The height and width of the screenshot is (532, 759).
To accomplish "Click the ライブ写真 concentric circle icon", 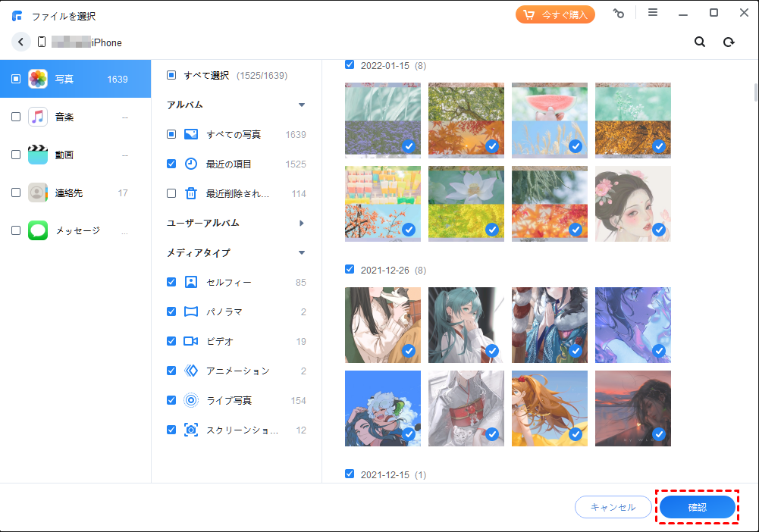I will [191, 400].
